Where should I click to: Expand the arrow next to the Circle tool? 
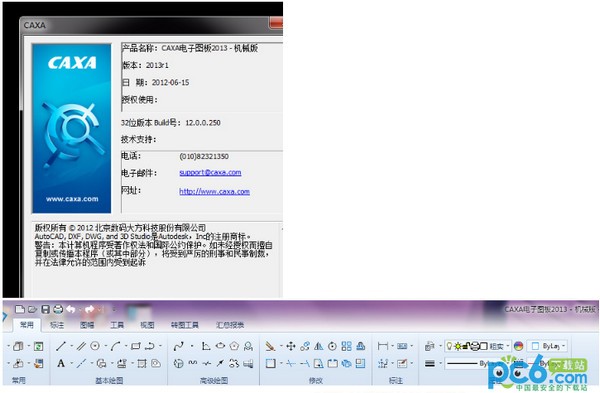point(106,346)
